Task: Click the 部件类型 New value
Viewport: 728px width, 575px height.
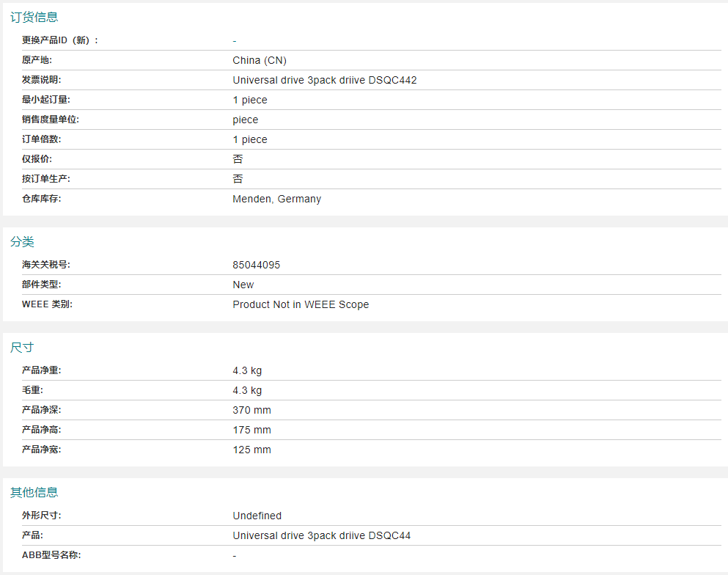Action: click(243, 285)
